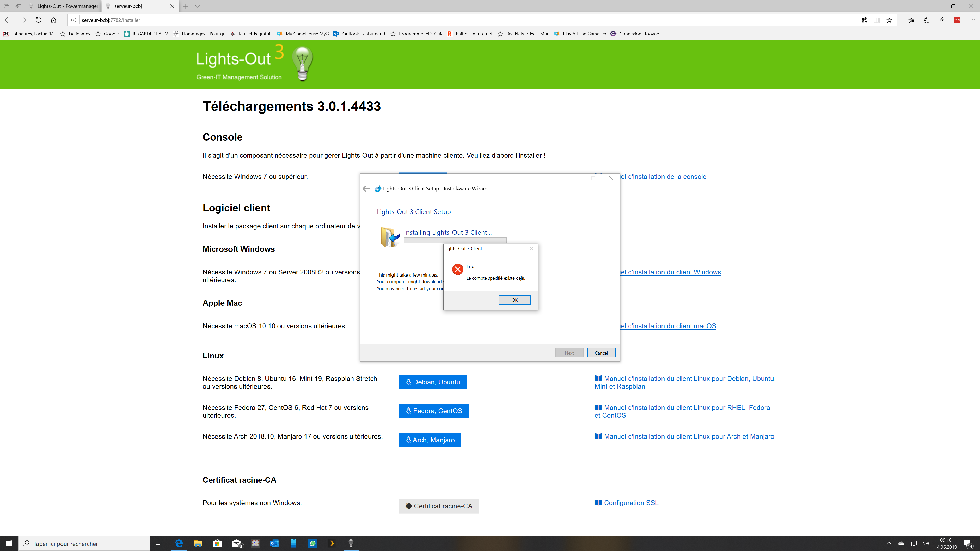
Task: Go to the browser home page
Action: coord(54,20)
